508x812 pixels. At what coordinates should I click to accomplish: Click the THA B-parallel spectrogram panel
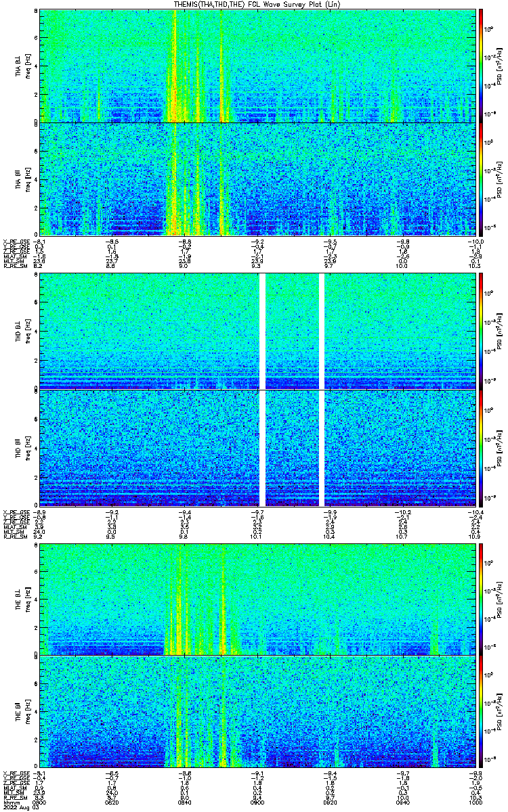tap(257, 178)
